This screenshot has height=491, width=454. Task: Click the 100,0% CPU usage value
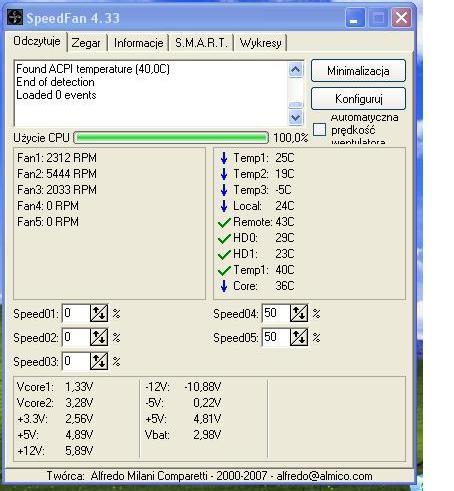coord(291,138)
